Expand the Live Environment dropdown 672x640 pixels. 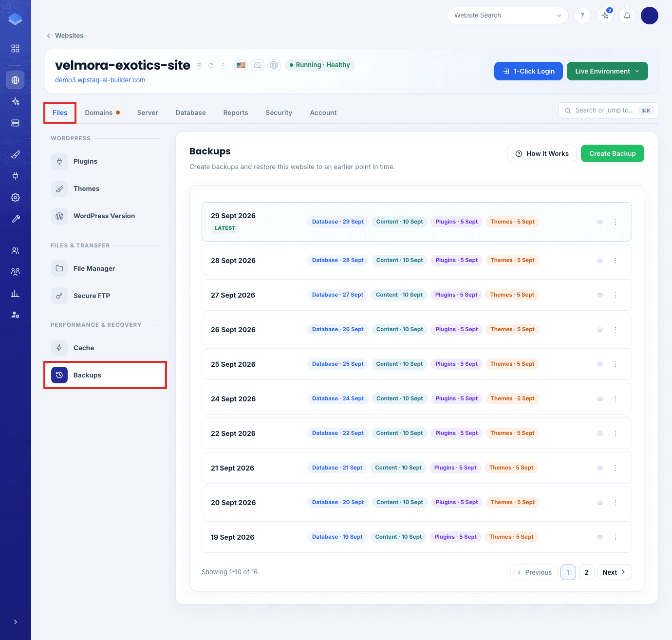[607, 71]
